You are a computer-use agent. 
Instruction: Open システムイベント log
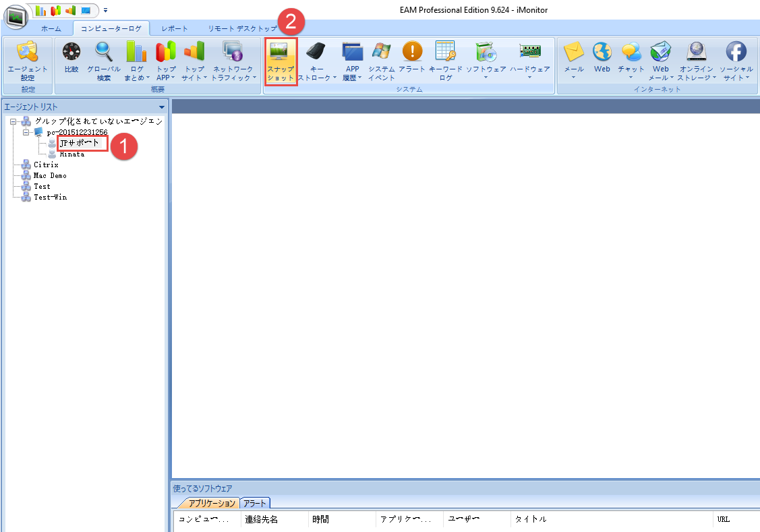click(x=382, y=61)
